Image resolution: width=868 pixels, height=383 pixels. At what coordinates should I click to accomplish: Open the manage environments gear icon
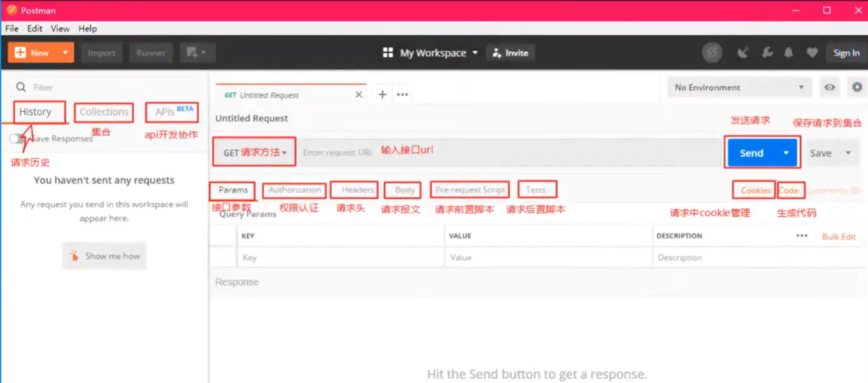[857, 87]
